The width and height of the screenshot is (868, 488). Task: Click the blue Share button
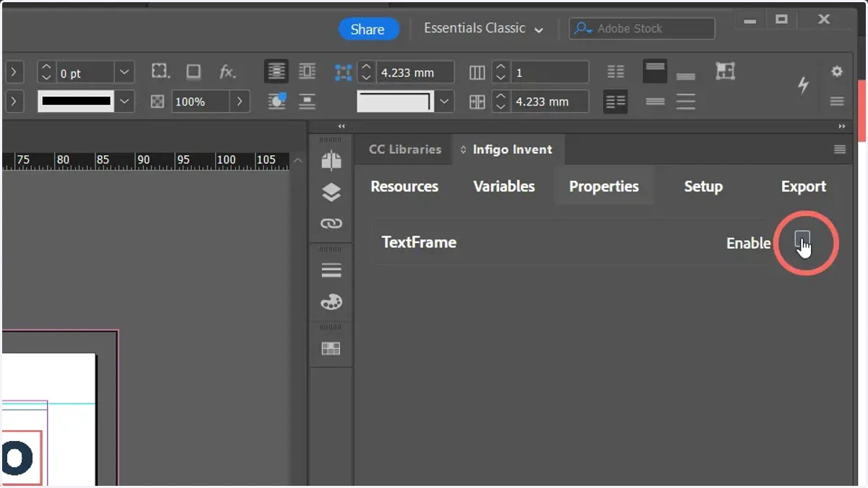(x=367, y=29)
